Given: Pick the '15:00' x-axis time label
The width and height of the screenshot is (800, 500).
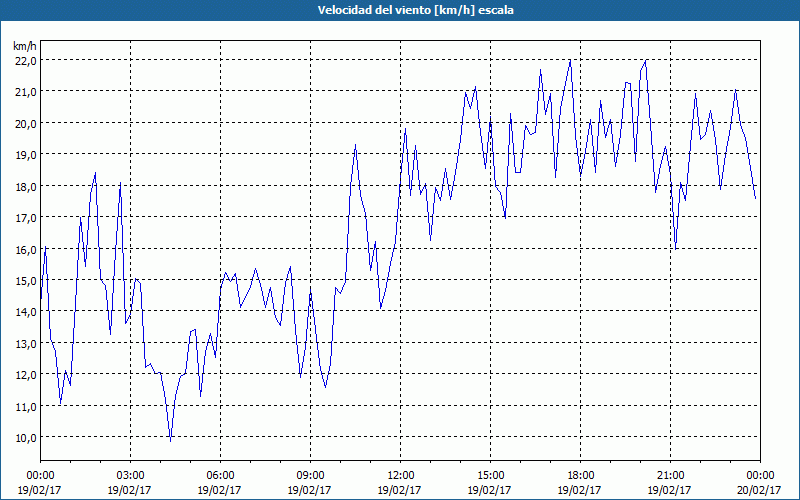Looking at the screenshot, I should pyautogui.click(x=490, y=476).
